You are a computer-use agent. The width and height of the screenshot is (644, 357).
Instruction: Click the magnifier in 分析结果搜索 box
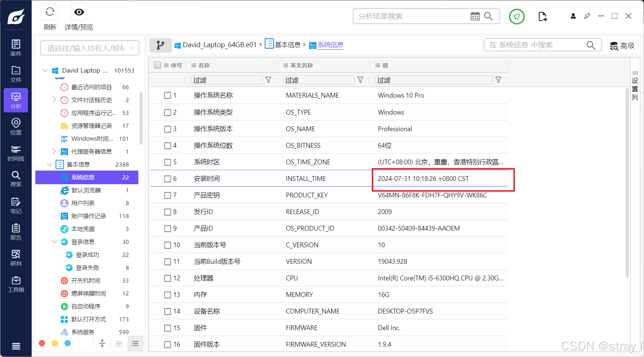click(x=488, y=16)
